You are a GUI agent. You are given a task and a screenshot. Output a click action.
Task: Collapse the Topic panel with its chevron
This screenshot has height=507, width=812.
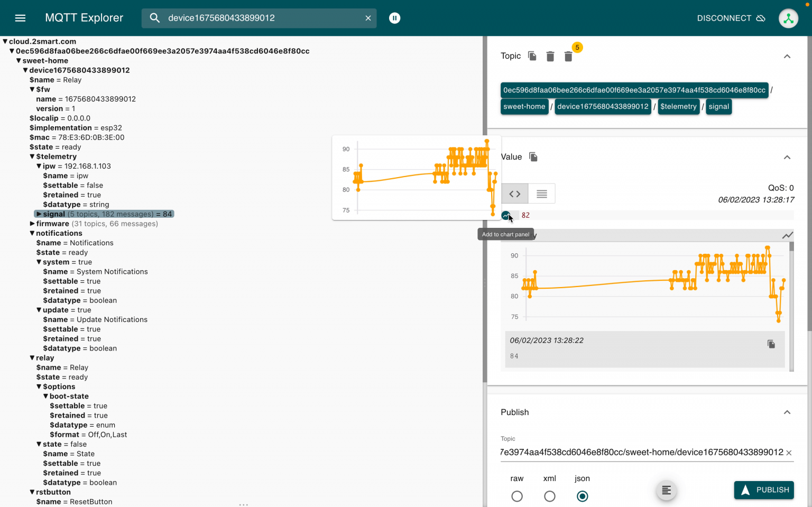pyautogui.click(x=787, y=56)
